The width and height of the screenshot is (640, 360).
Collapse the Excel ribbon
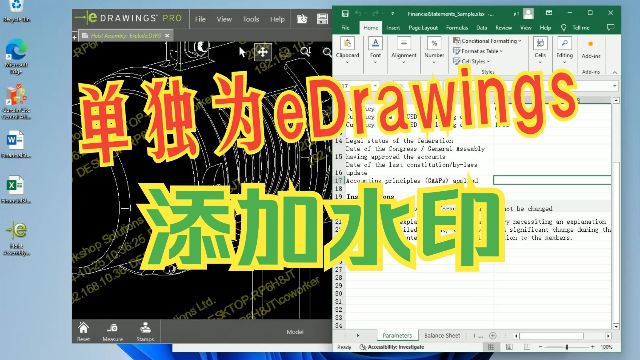[x=615, y=72]
